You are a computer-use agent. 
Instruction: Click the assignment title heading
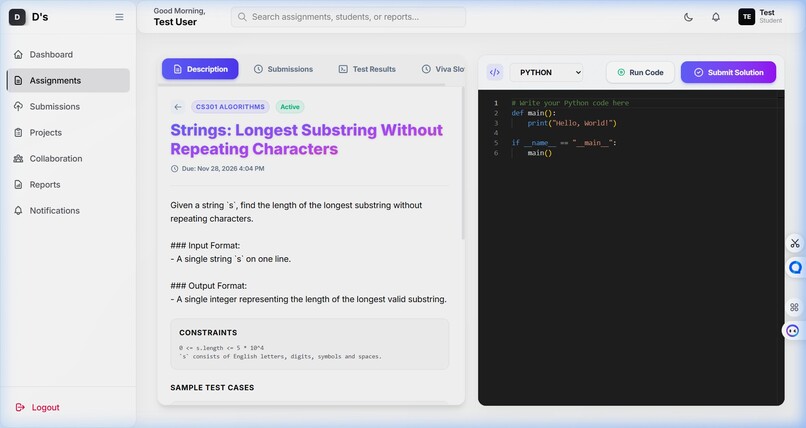coord(306,139)
